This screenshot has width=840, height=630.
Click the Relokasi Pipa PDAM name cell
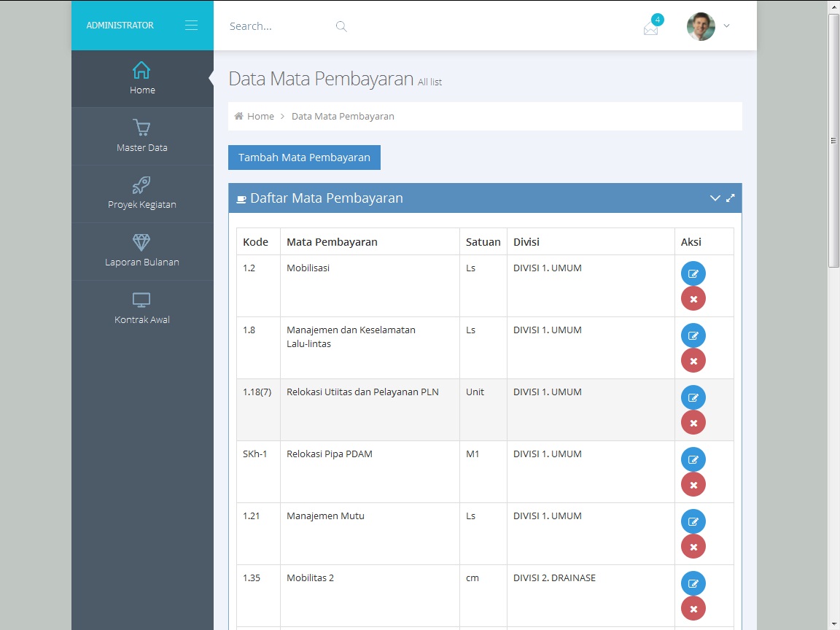370,472
